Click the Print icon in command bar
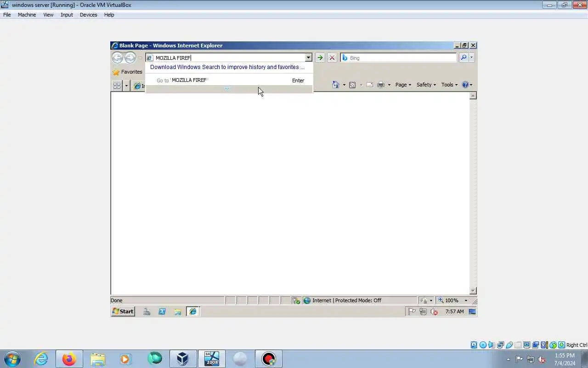Viewport: 588px width, 368px height. [x=380, y=85]
